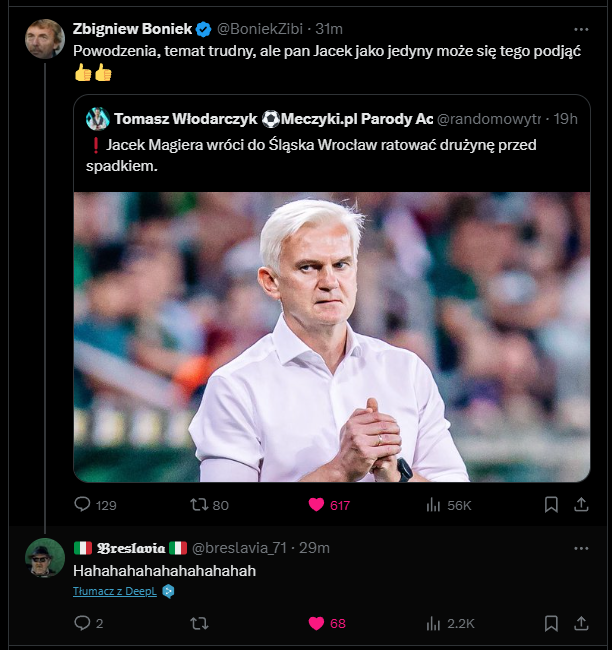Viewport: 612px width, 650px height.
Task: Share Zbigniew Boniek's tweet
Action: (581, 505)
